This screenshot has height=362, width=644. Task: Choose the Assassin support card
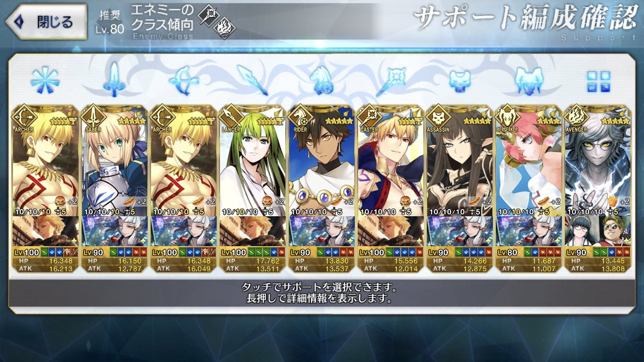[x=460, y=189]
